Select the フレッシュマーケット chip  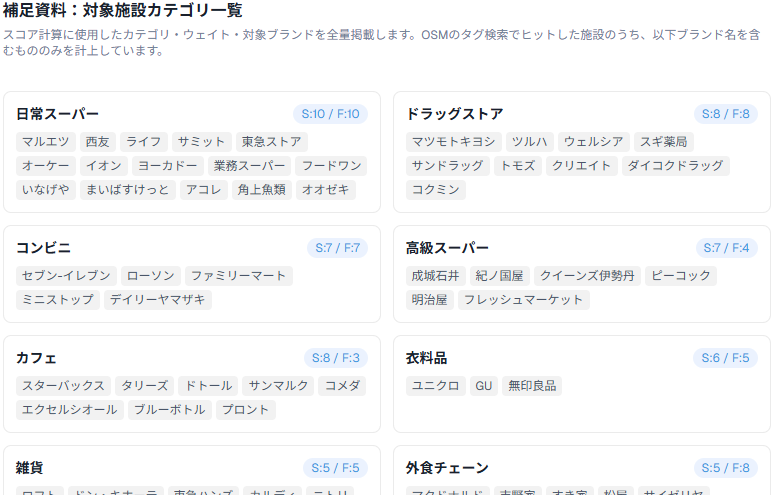tap(524, 299)
